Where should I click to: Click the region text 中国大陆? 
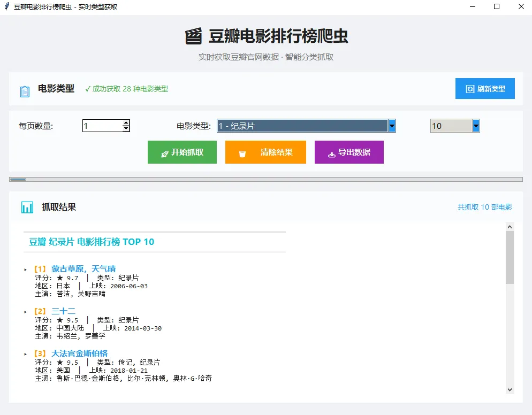point(70,328)
